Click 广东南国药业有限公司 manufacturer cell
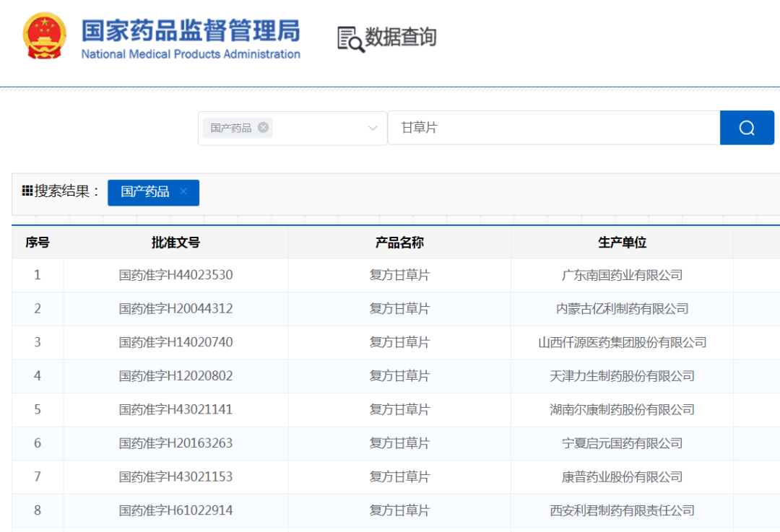Screen dimensions: 780x532 pyautogui.click(x=622, y=275)
